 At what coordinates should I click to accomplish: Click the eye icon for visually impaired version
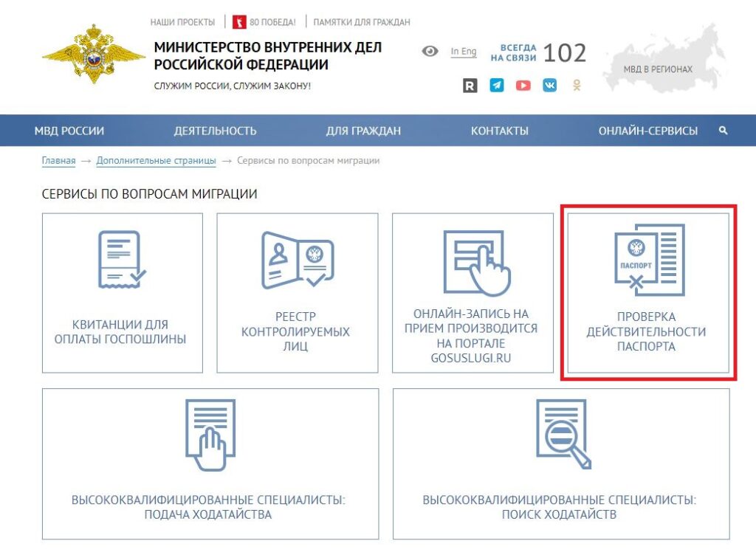pyautogui.click(x=430, y=52)
